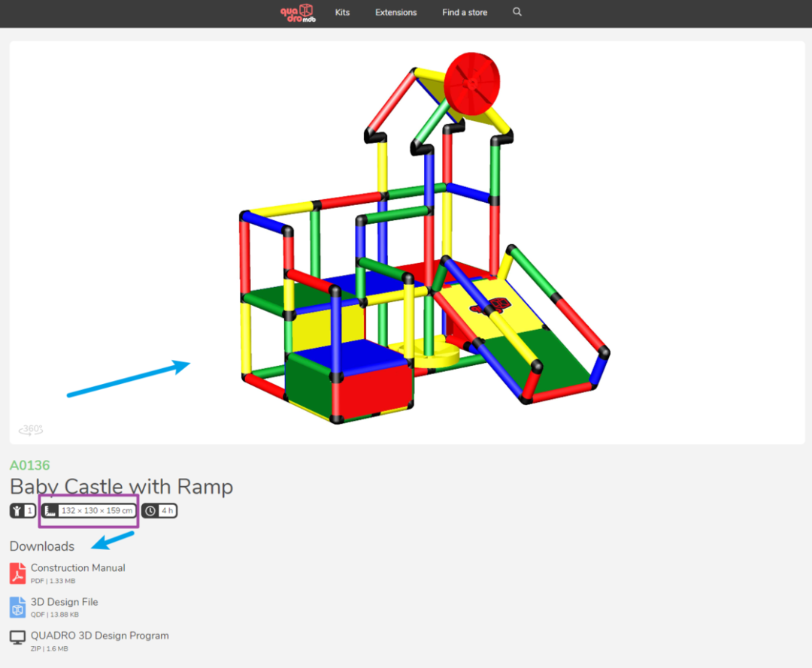Click the ZIP | 1.6 MB file info
Screen dimensions: 812x668
pyautogui.click(x=49, y=649)
